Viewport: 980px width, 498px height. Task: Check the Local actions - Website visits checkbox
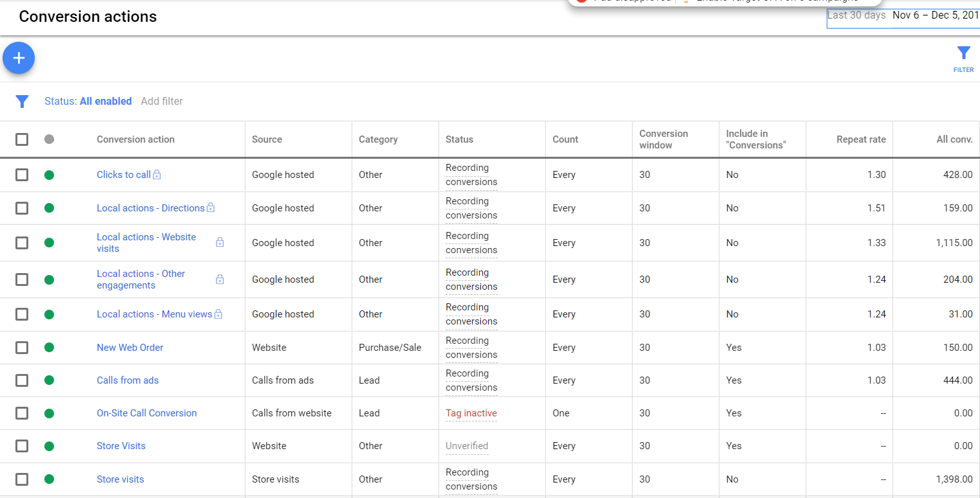(x=22, y=243)
